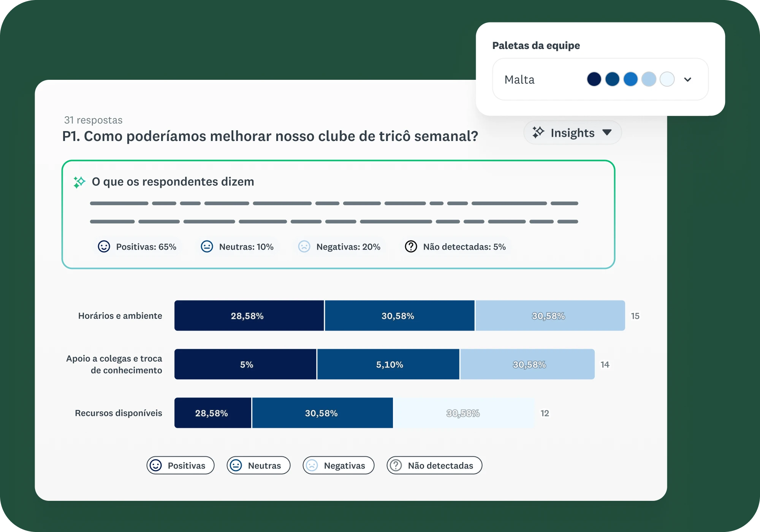Toggle the Negativas legend button
760x532 pixels.
click(339, 465)
